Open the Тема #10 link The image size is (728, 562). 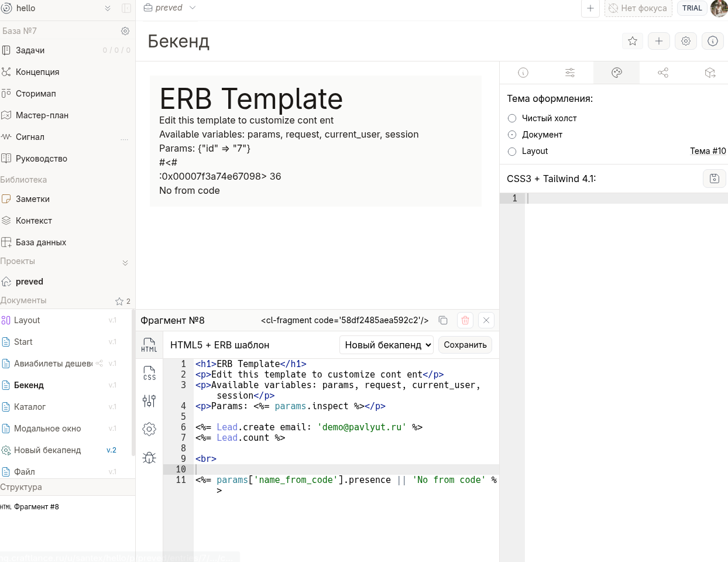[x=708, y=151]
